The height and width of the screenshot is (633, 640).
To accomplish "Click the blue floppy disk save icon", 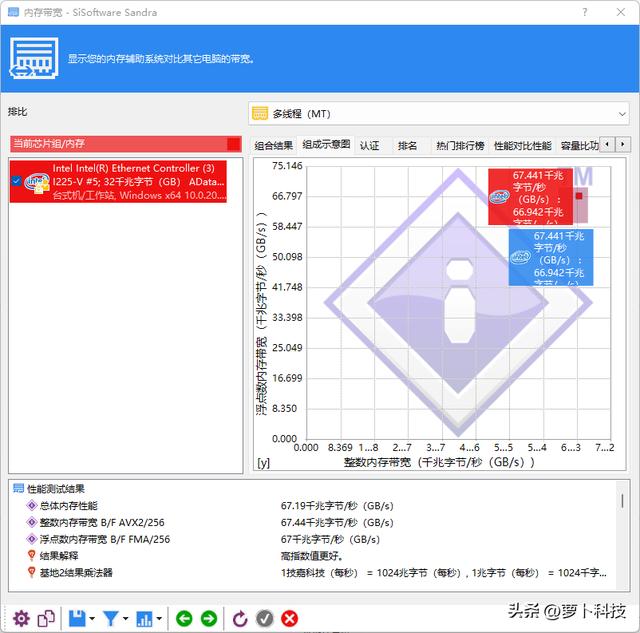I will (x=77, y=619).
